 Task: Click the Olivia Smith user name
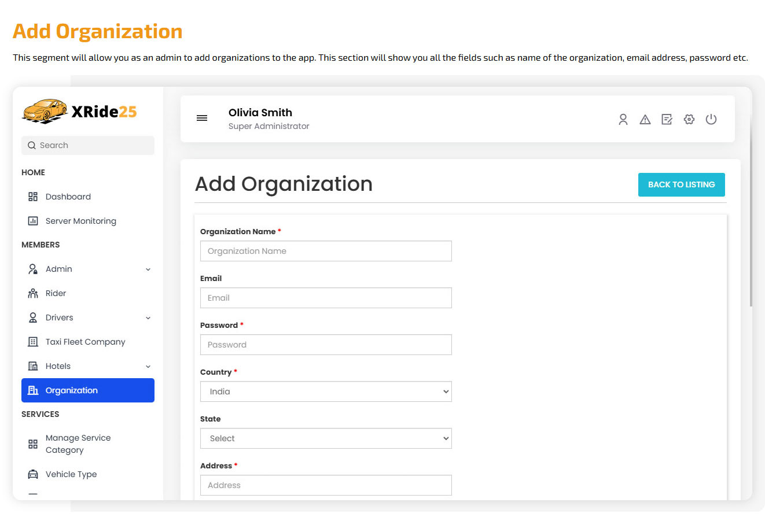pyautogui.click(x=260, y=113)
